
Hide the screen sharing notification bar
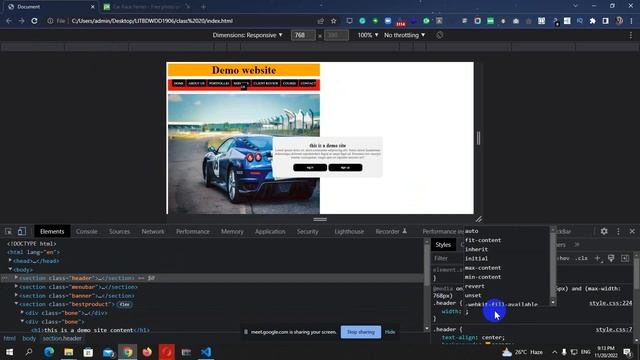point(390,332)
